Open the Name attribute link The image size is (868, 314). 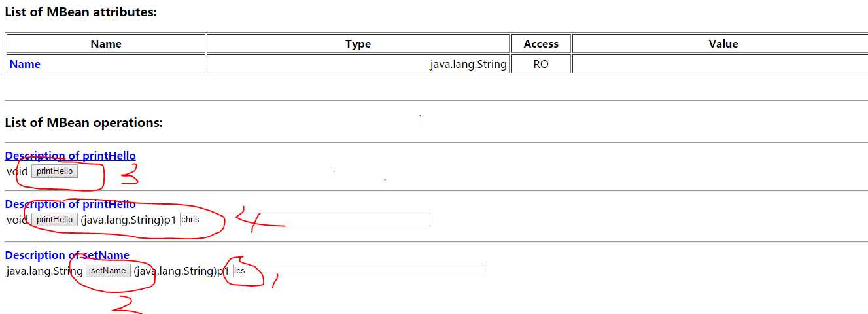pyautogui.click(x=25, y=64)
